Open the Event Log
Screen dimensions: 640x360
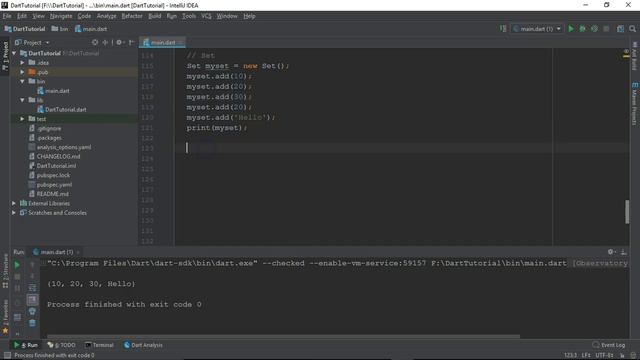pyautogui.click(x=609, y=345)
